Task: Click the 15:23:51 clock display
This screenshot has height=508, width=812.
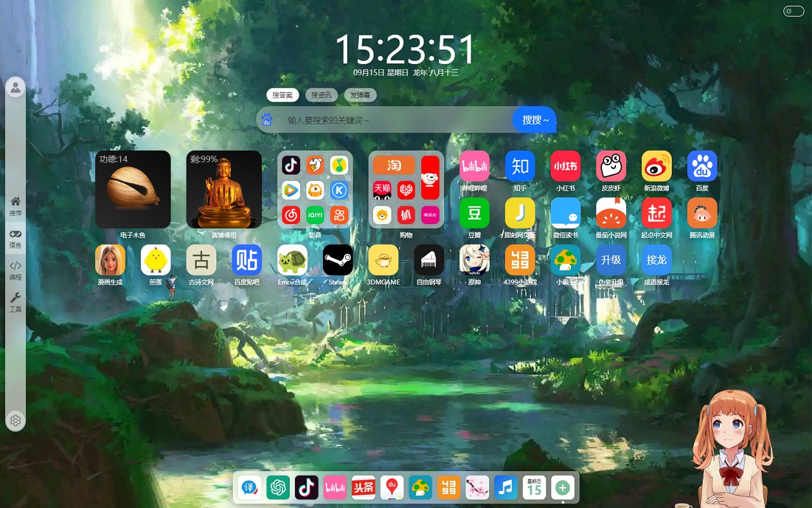Action: point(405,49)
